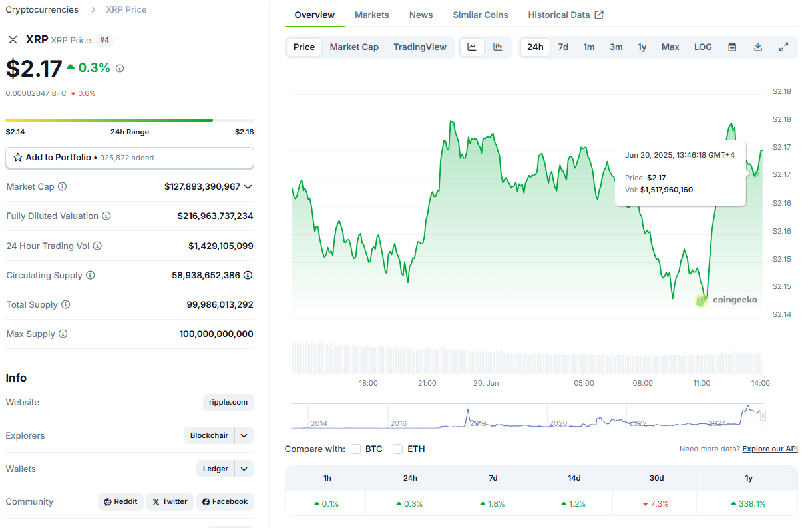Open the calendar date range picker
Image resolution: width=812 pixels, height=528 pixels.
732,47
